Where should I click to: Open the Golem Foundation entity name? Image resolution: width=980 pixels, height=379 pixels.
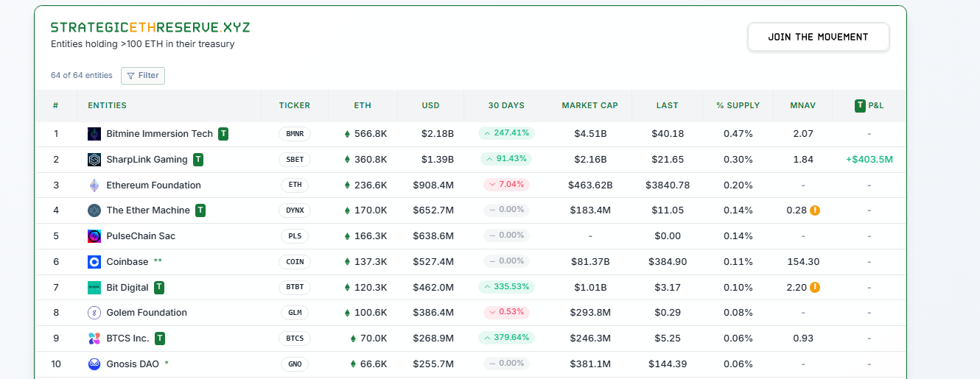[147, 313]
